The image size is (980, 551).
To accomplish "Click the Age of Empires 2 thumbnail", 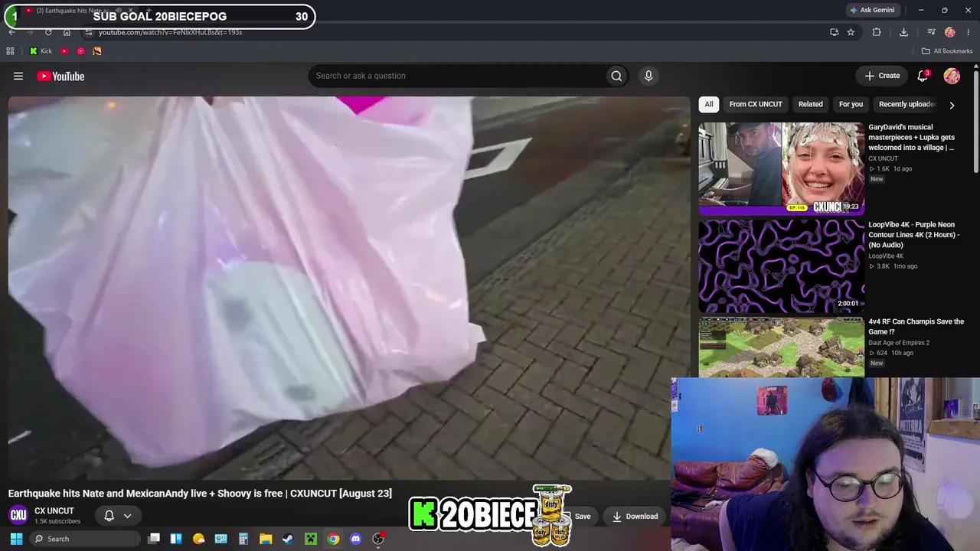I will 781,347.
